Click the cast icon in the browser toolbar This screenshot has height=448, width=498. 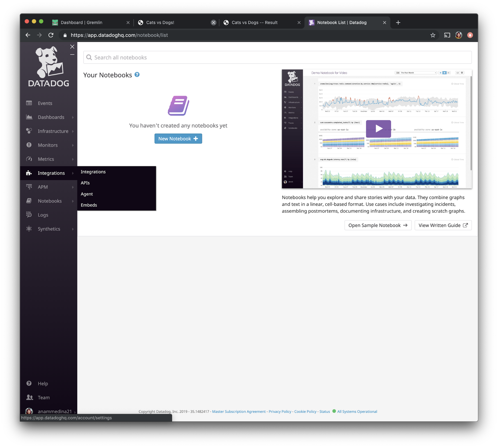(447, 35)
